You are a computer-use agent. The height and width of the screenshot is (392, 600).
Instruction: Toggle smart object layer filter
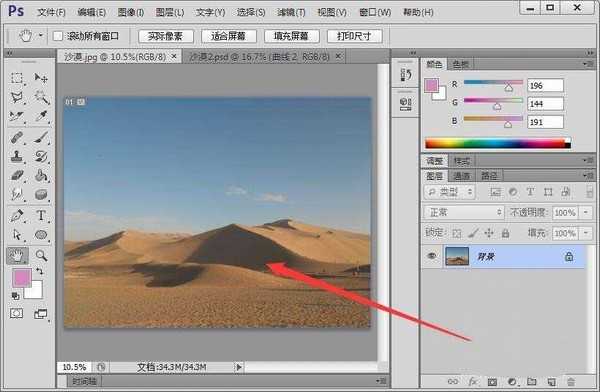pyautogui.click(x=566, y=192)
